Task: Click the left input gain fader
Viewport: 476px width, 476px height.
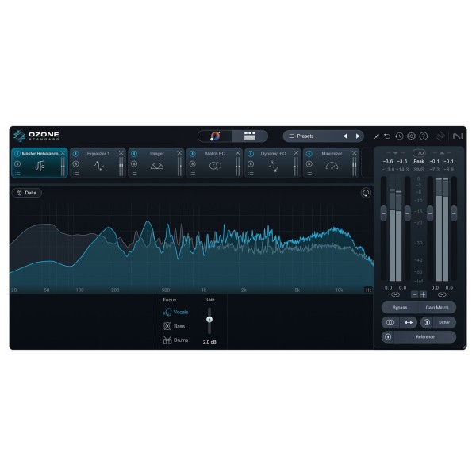Action: coord(384,213)
